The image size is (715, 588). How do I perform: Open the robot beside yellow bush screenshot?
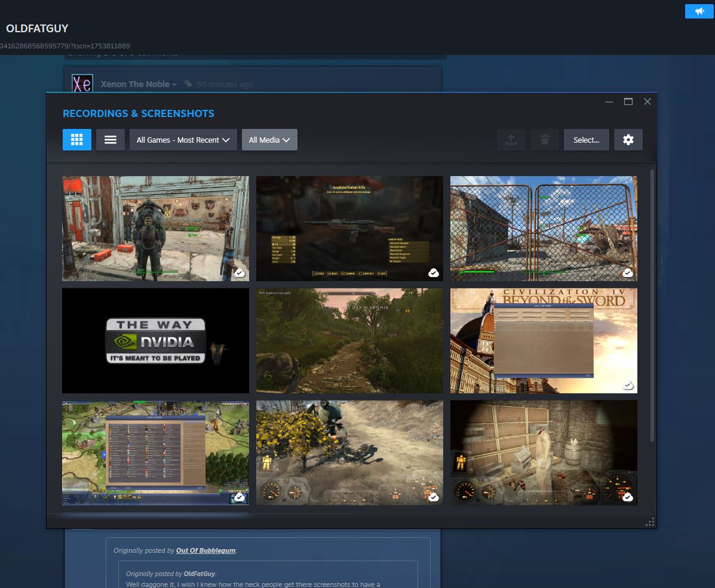(x=349, y=452)
